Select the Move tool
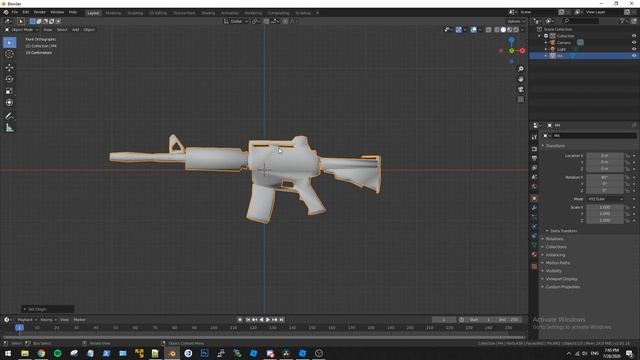 [x=9, y=68]
